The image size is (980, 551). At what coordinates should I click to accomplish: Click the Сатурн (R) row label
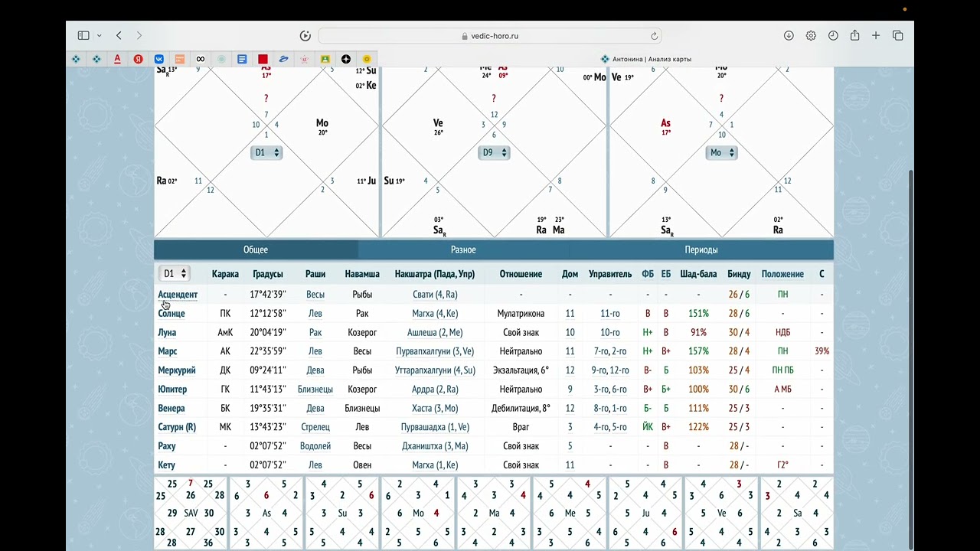(177, 427)
